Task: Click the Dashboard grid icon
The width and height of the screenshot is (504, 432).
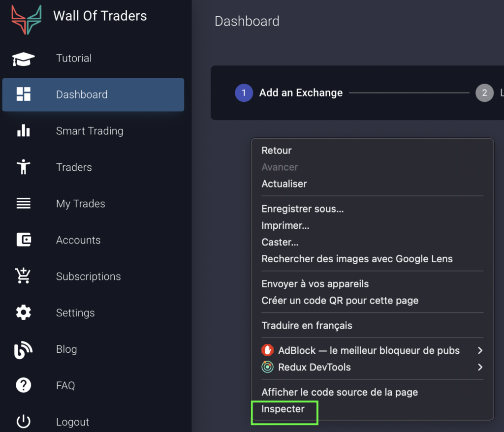Action: (23, 94)
